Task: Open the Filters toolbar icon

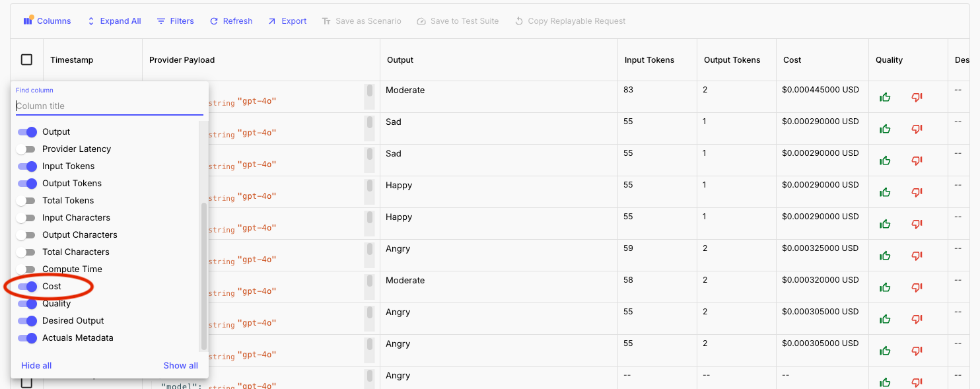Action: point(161,21)
